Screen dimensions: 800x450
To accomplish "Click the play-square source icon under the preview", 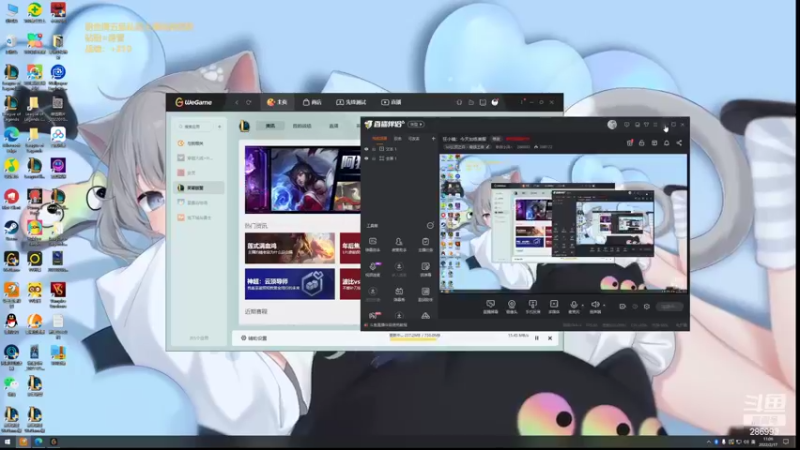I will point(554,307).
